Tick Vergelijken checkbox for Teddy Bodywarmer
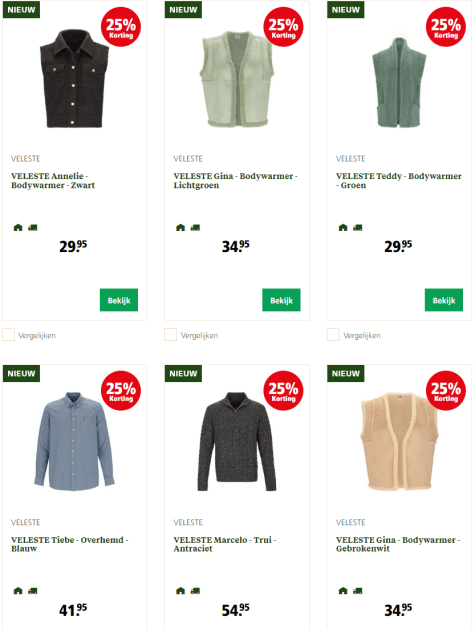Screen dimensions: 475x629 [x=333, y=335]
